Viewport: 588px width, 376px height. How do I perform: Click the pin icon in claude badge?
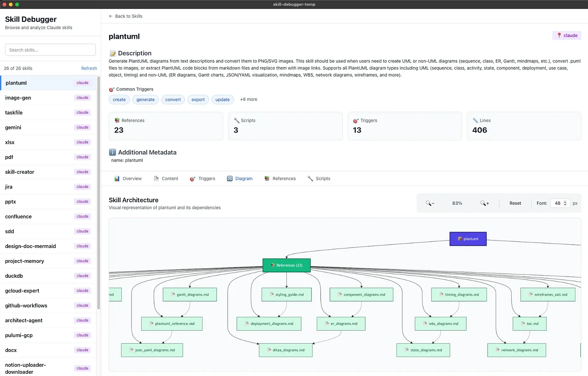[559, 36]
